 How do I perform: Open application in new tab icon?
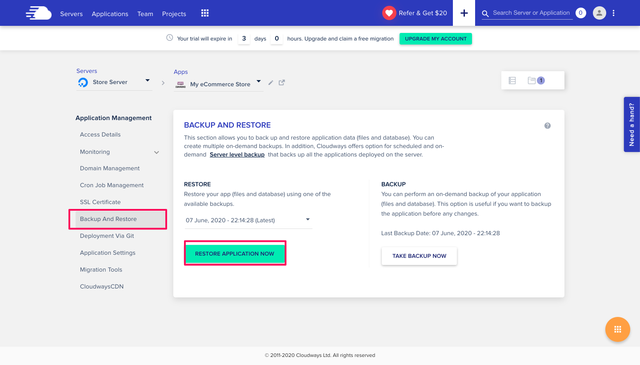tap(282, 82)
